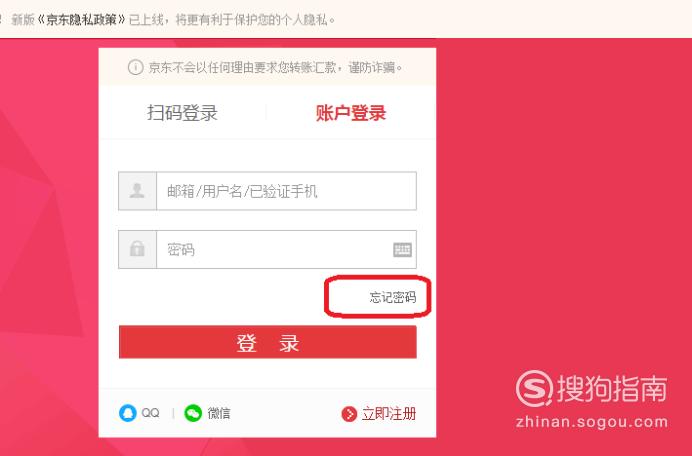This screenshot has width=692, height=456.
Task: Click the 搜狗指南 watermark text
Action: [x=613, y=389]
